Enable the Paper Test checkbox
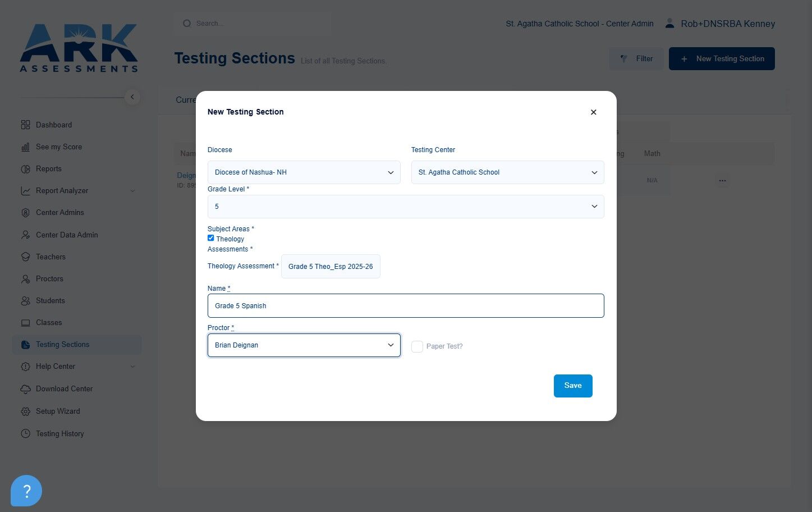This screenshot has width=812, height=512. point(417,346)
